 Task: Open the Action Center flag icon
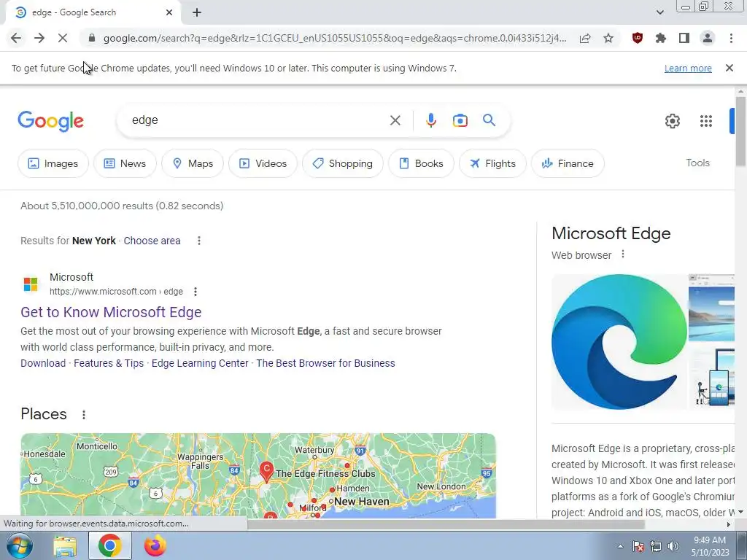tap(638, 546)
